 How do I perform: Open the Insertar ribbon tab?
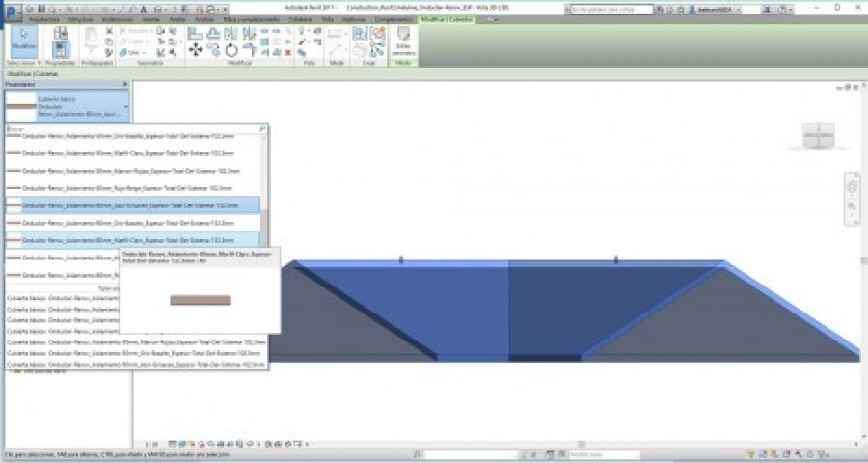point(150,20)
